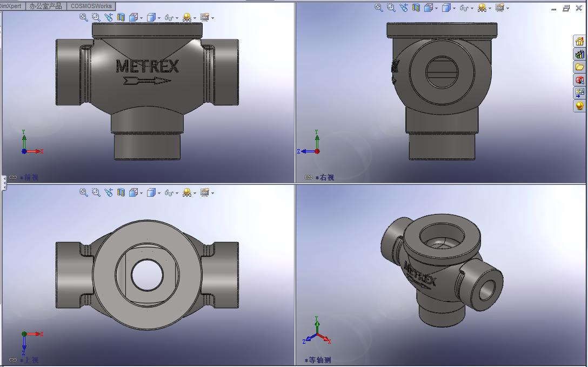The image size is (588, 367).
Task: Open View Orientation dropdown in top view toolbar
Action: 141,193
